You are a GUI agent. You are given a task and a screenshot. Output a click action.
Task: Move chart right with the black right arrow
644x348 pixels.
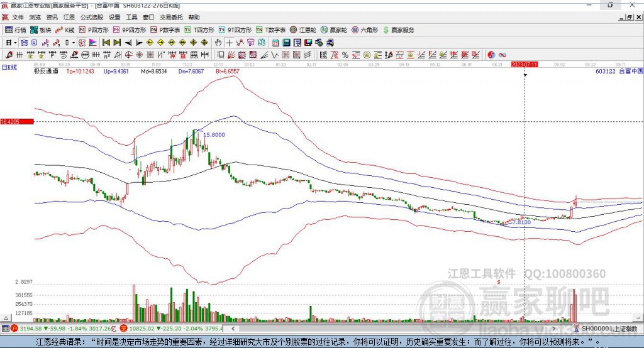click(139, 43)
